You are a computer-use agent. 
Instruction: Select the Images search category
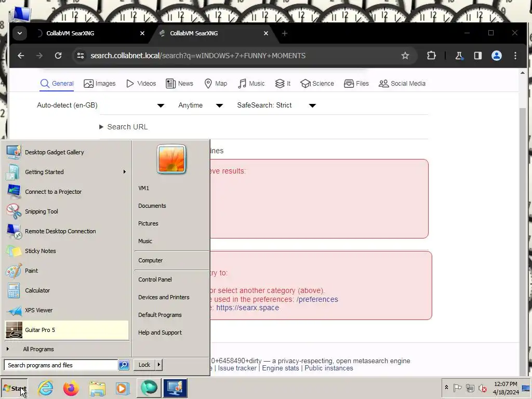point(99,84)
